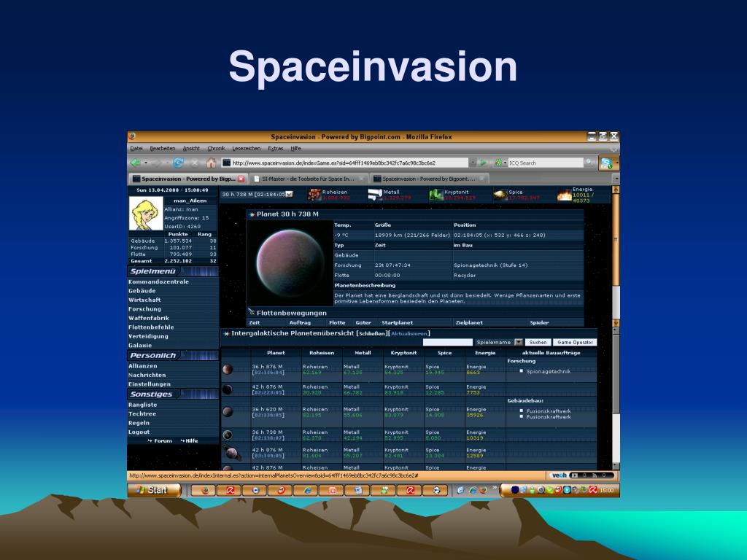Stop loading with the X toolbar icon
747x560 pixels.
(195, 163)
